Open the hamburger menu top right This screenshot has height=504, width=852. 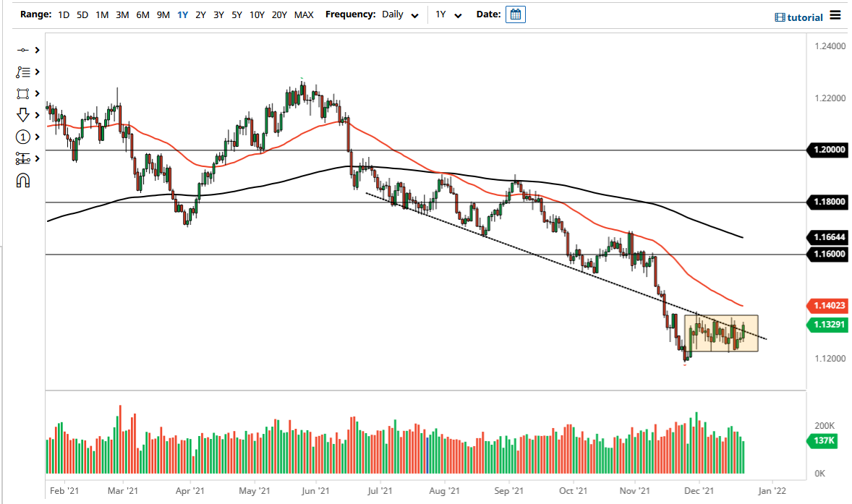pyautogui.click(x=835, y=15)
